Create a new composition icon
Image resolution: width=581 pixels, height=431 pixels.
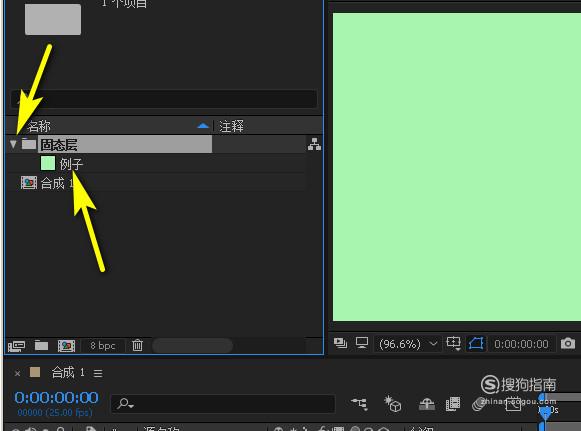tap(66, 346)
